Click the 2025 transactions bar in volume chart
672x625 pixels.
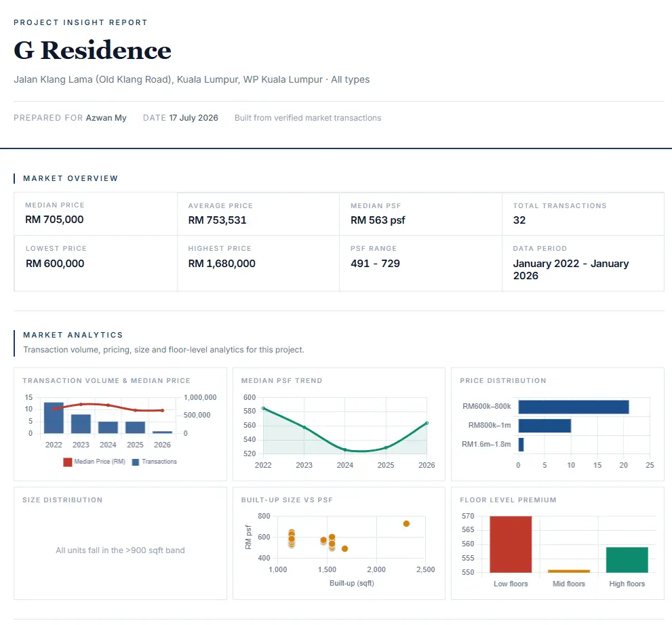click(x=135, y=428)
